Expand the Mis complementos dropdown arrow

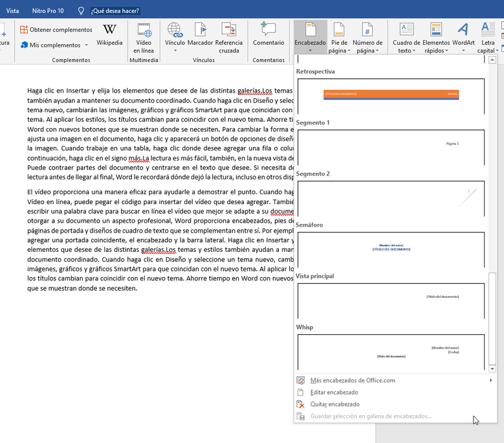pos(87,45)
